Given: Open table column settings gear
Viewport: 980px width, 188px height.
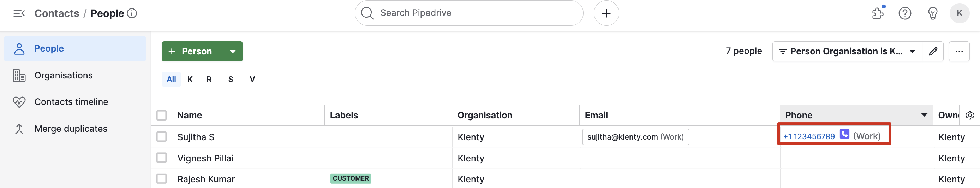Looking at the screenshot, I should pyautogui.click(x=970, y=115).
